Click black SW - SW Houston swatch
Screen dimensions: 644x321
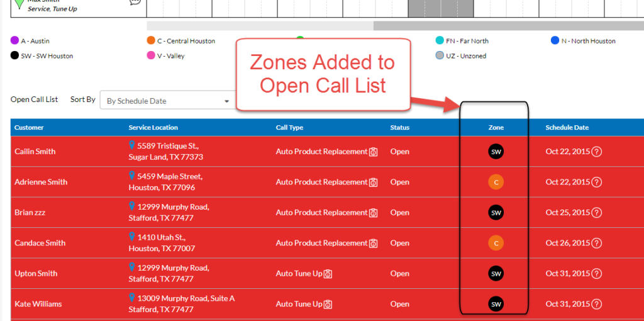click(15, 55)
